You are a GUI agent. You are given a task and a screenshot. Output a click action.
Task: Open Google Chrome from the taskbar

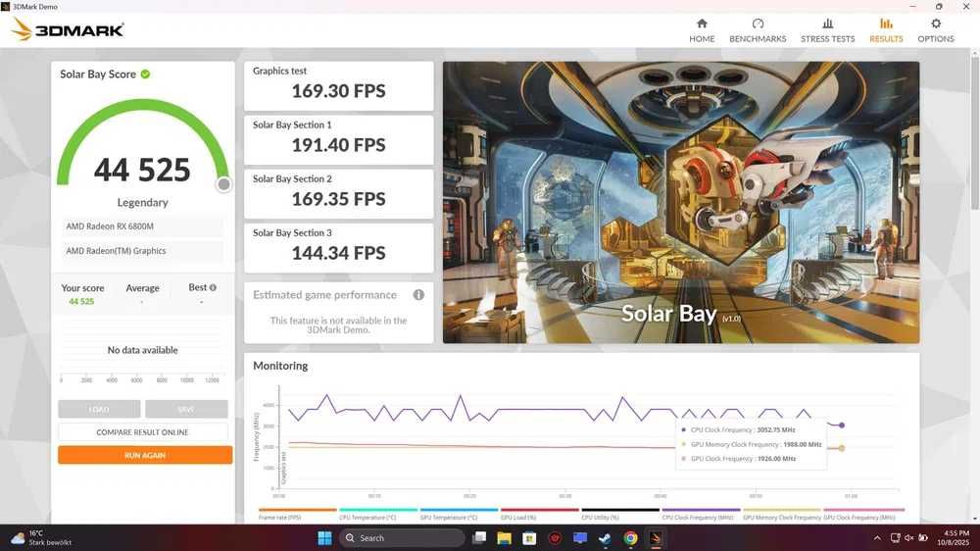(x=630, y=538)
